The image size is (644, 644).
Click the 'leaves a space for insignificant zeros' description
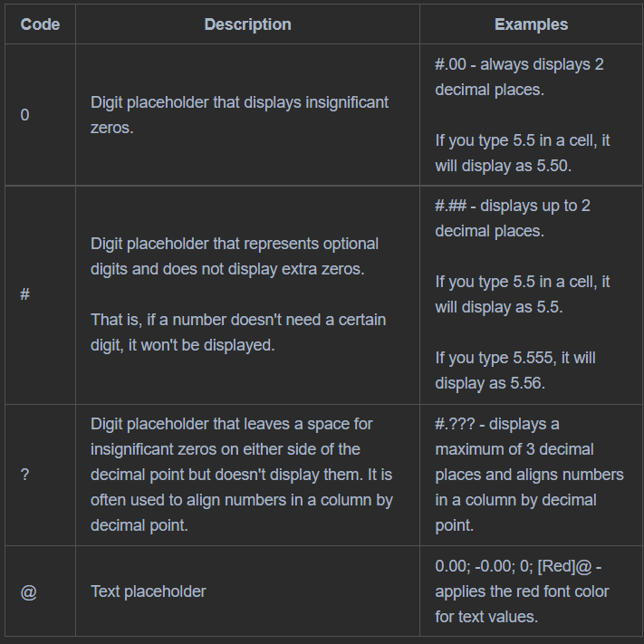click(241, 475)
